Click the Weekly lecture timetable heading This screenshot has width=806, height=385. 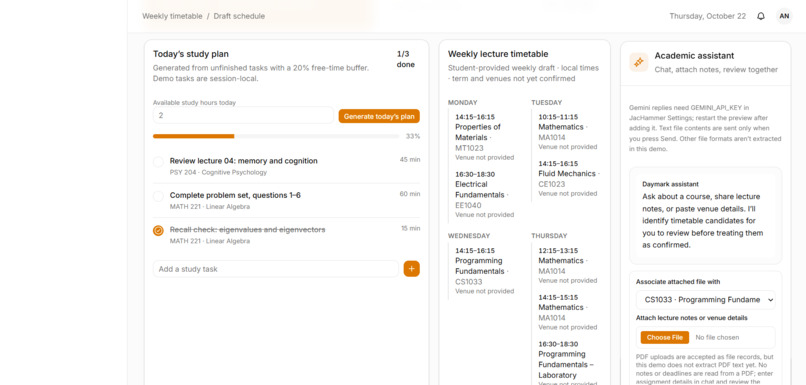coord(498,54)
